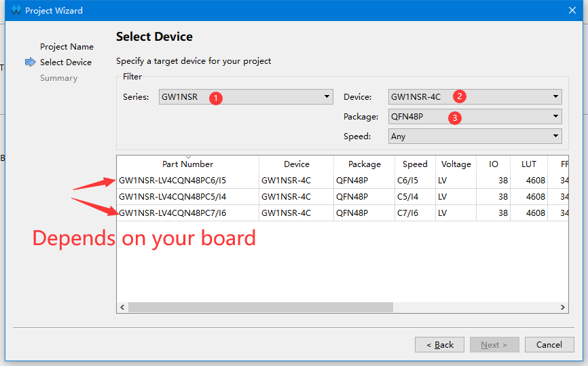Click the C6/I5 speed cell
588x366 pixels.
[x=415, y=181]
